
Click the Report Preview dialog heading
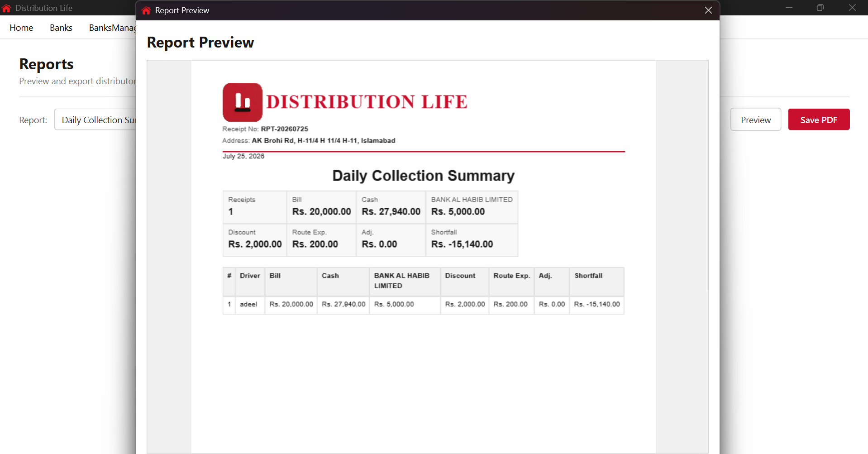click(200, 42)
